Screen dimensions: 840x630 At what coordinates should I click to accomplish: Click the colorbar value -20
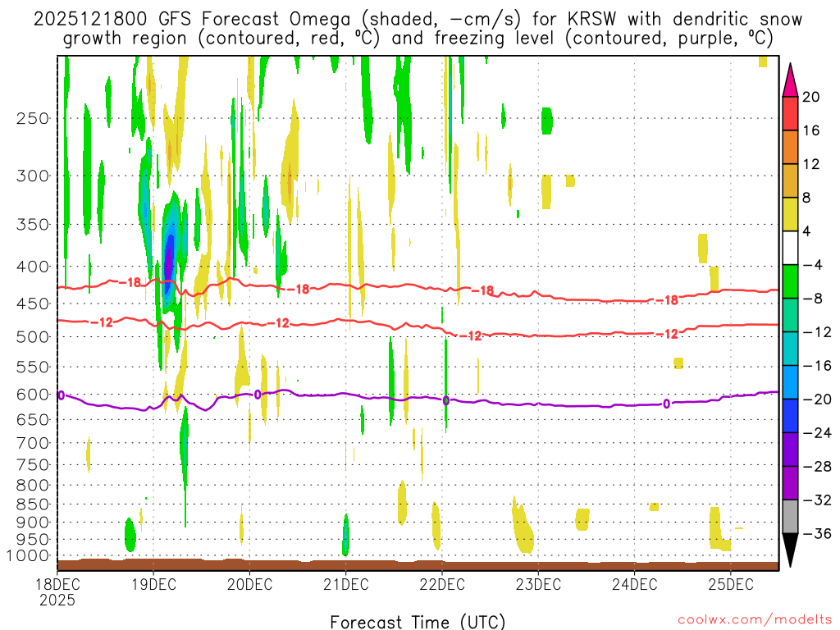coord(817,399)
